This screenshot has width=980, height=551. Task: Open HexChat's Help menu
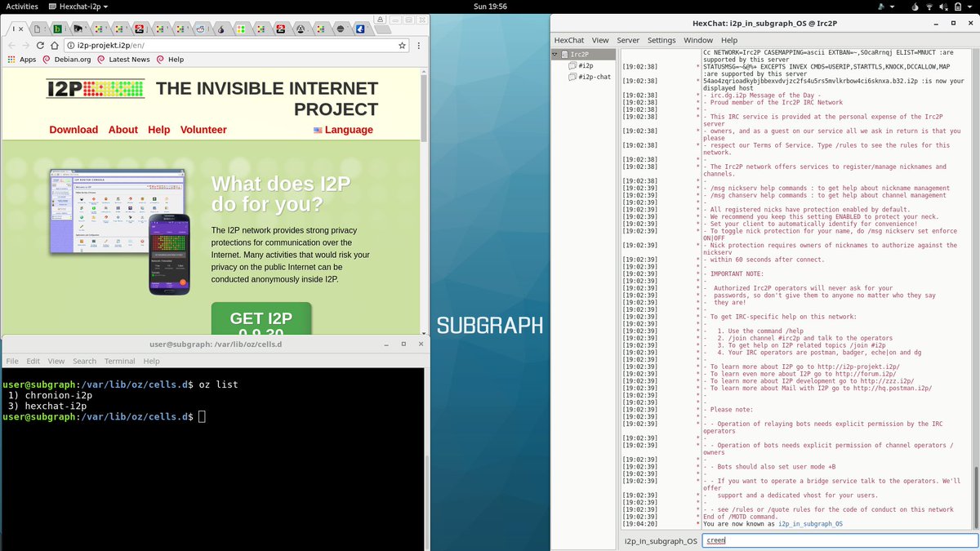click(x=729, y=40)
